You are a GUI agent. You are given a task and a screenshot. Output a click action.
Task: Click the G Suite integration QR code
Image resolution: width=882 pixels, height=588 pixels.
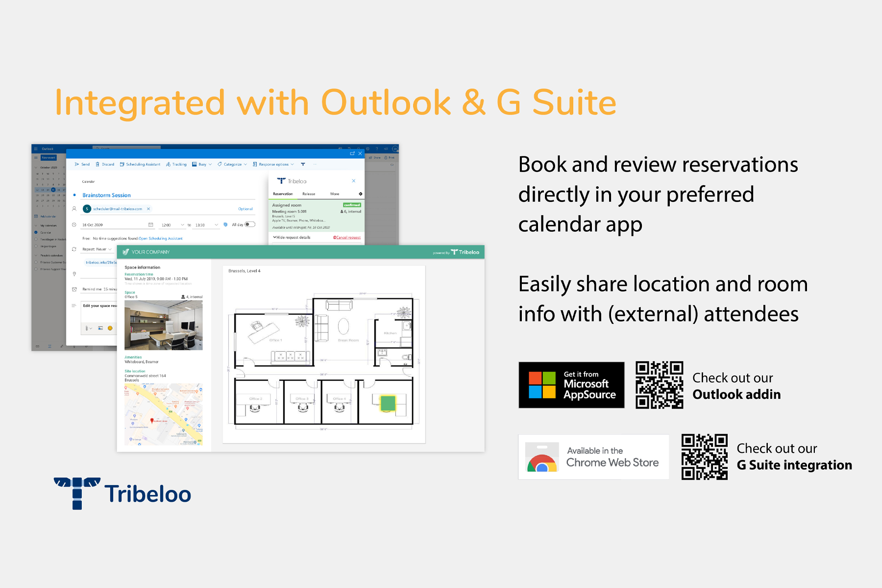pyautogui.click(x=705, y=457)
